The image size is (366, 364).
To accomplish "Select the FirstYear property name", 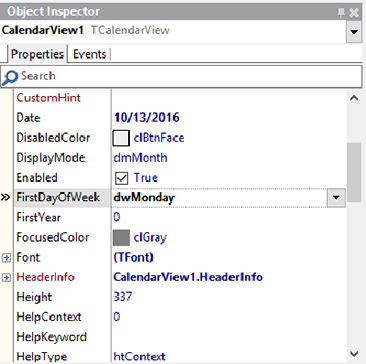I will (39, 218).
